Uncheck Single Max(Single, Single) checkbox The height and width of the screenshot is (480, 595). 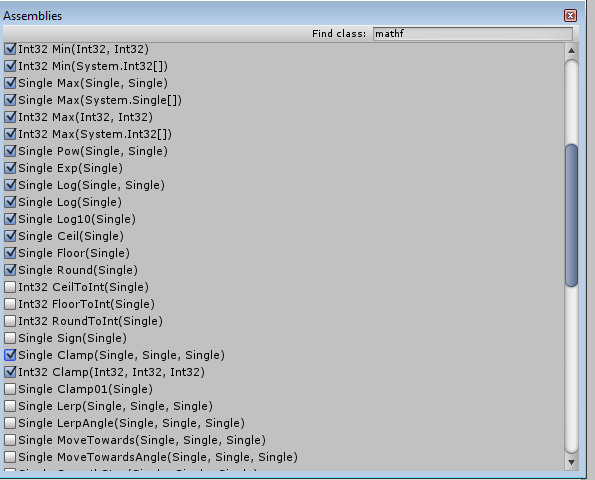[10, 83]
